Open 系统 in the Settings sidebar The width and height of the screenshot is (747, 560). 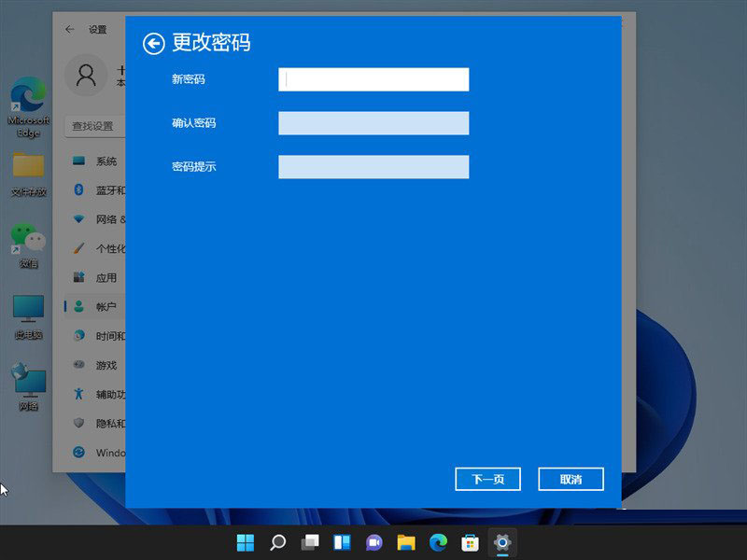point(95,161)
